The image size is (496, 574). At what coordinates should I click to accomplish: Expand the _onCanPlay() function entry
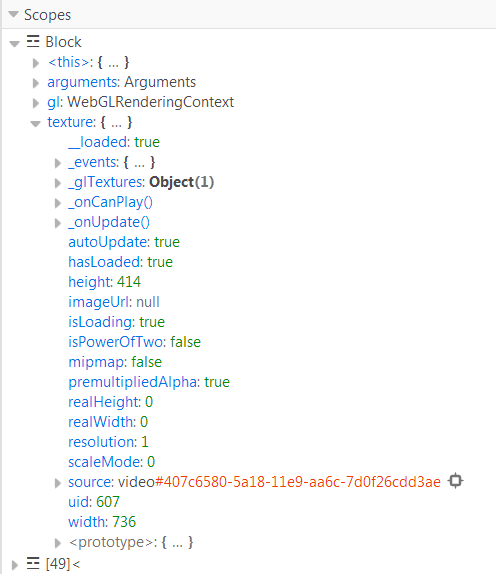(x=57, y=203)
